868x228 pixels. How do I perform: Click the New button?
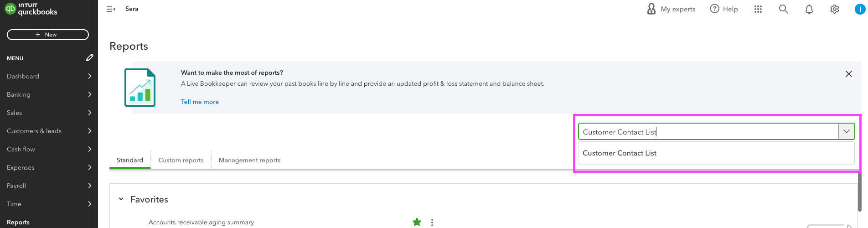pos(48,35)
